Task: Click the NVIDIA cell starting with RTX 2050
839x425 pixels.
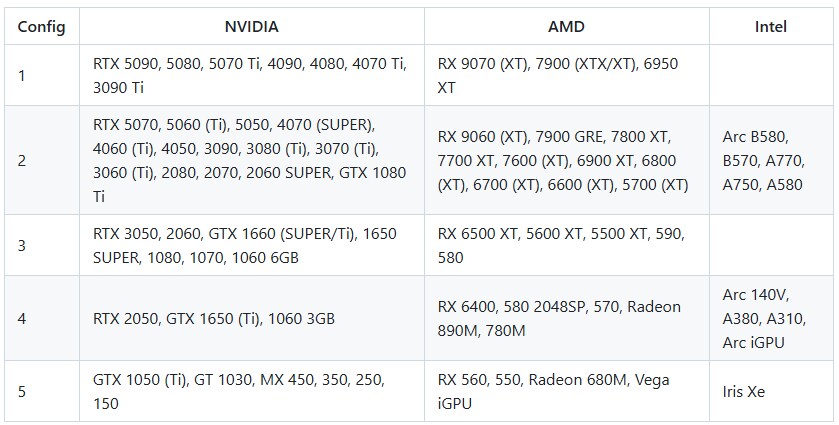Action: point(214,318)
